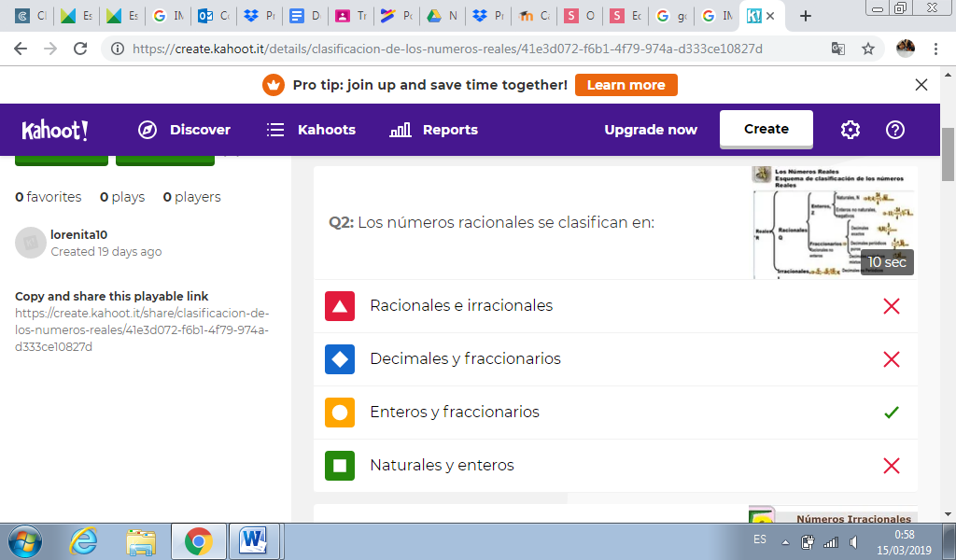Click the scrollbar down arrow
The image size is (956, 560).
pyautogui.click(x=949, y=515)
